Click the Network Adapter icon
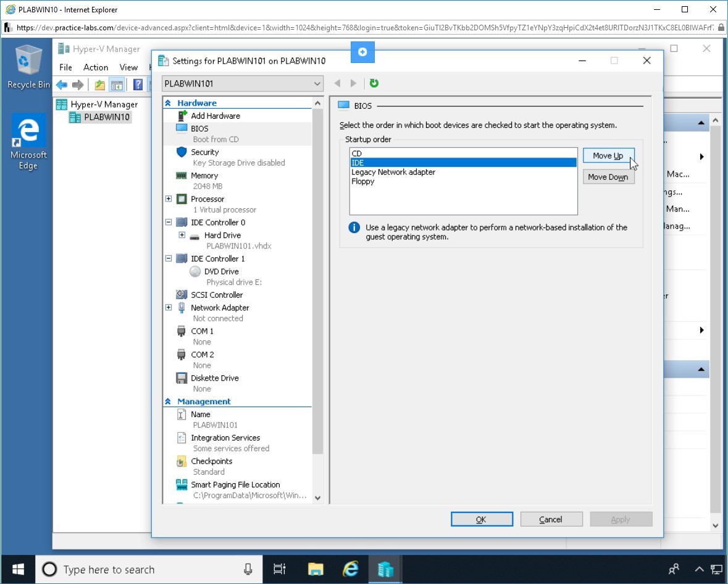 tap(182, 308)
